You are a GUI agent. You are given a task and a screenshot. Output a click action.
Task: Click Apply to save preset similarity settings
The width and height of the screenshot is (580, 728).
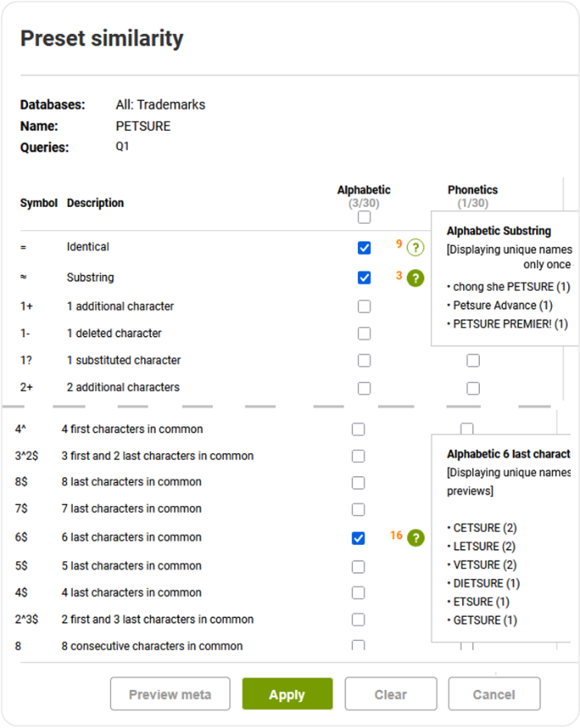pyautogui.click(x=287, y=694)
